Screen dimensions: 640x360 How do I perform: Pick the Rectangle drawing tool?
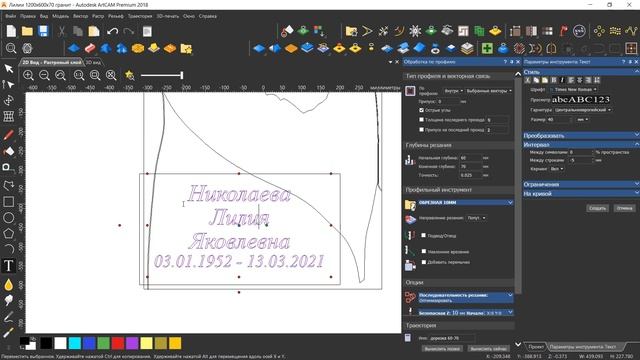9,202
